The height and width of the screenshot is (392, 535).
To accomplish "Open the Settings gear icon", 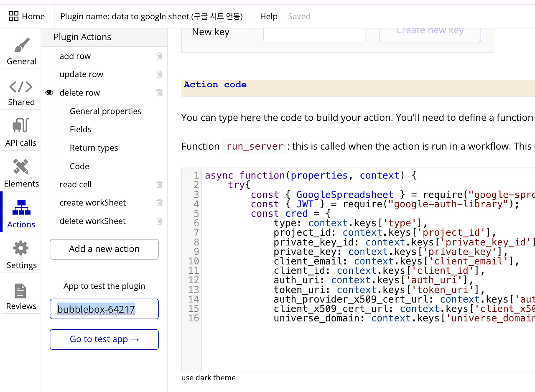I will click(21, 248).
